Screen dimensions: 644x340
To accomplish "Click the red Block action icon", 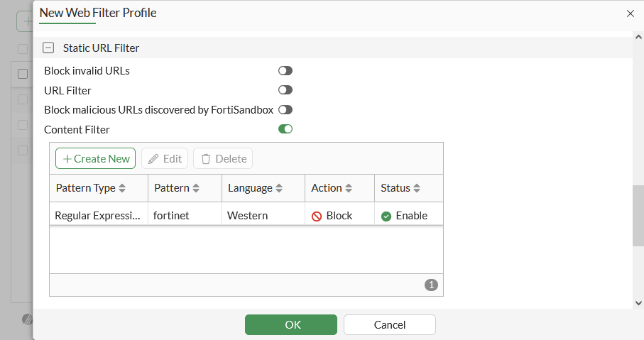I will (317, 216).
